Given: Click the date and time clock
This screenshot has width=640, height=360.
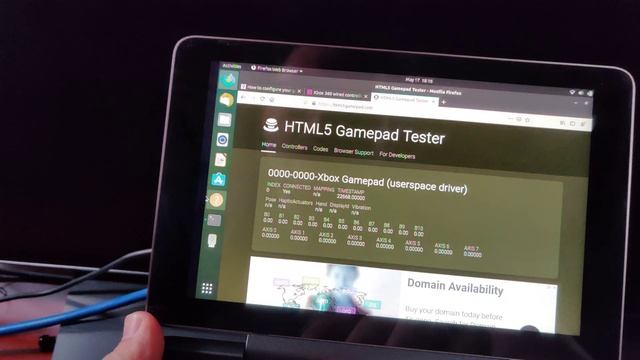Looking at the screenshot, I should click(x=419, y=80).
